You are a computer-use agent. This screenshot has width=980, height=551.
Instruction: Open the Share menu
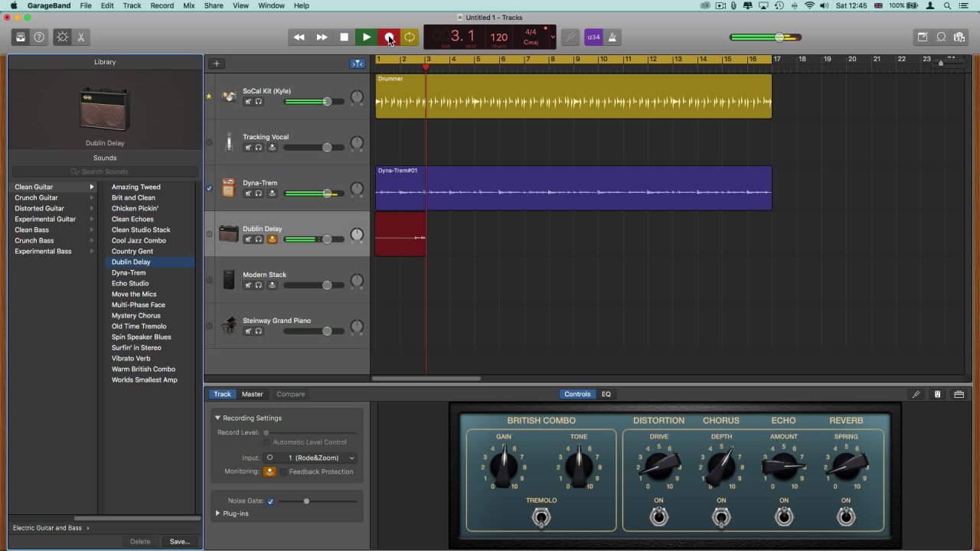(214, 5)
